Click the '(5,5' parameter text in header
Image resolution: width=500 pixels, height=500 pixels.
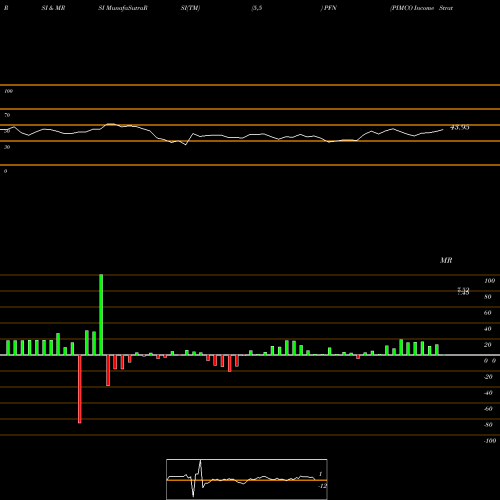pos(257,8)
